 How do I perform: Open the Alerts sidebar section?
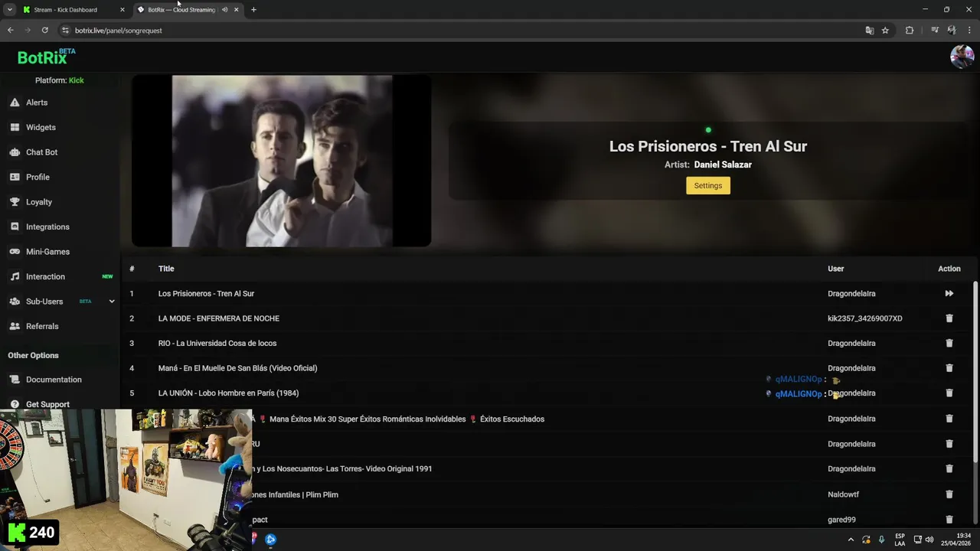pos(37,103)
